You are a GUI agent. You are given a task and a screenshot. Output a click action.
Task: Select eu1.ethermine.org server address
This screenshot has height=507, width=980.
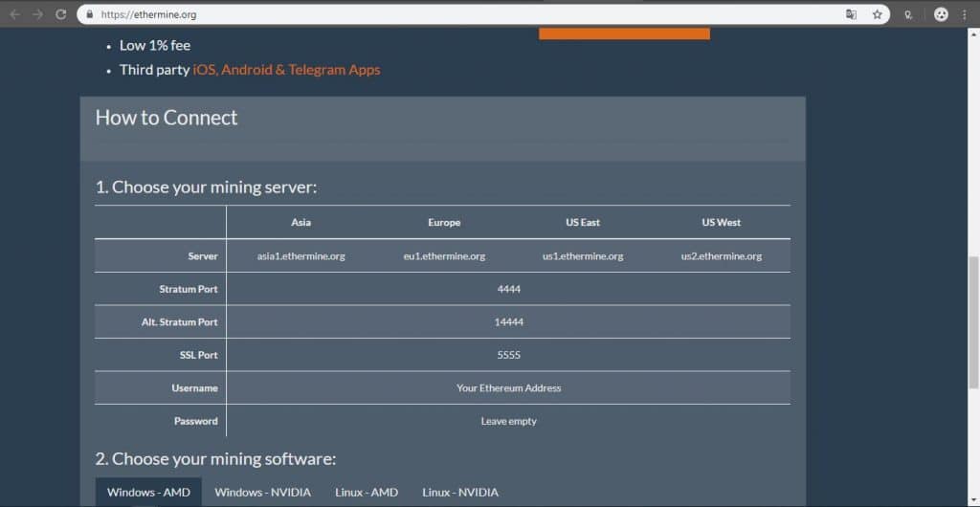(x=444, y=256)
